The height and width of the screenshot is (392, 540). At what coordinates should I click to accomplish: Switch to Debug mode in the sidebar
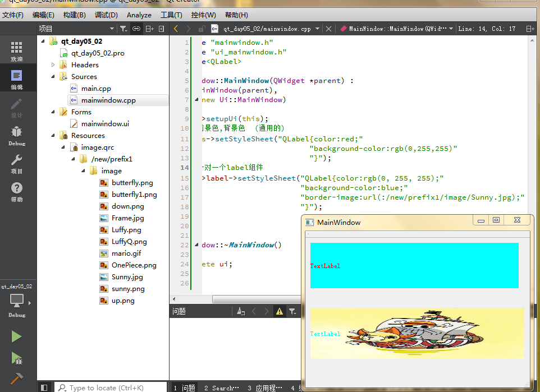click(16, 136)
